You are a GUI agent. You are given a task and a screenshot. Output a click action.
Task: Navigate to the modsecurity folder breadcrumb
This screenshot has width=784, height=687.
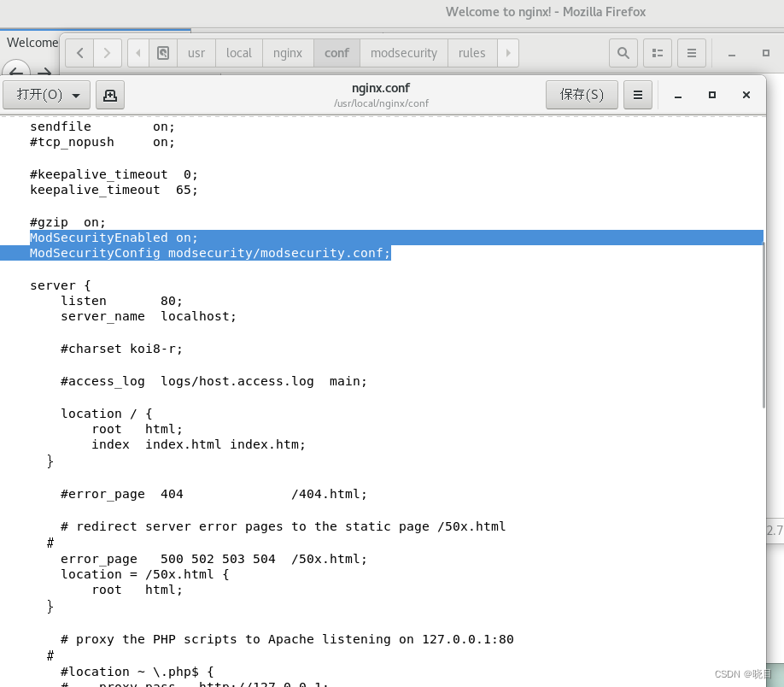pyautogui.click(x=403, y=52)
